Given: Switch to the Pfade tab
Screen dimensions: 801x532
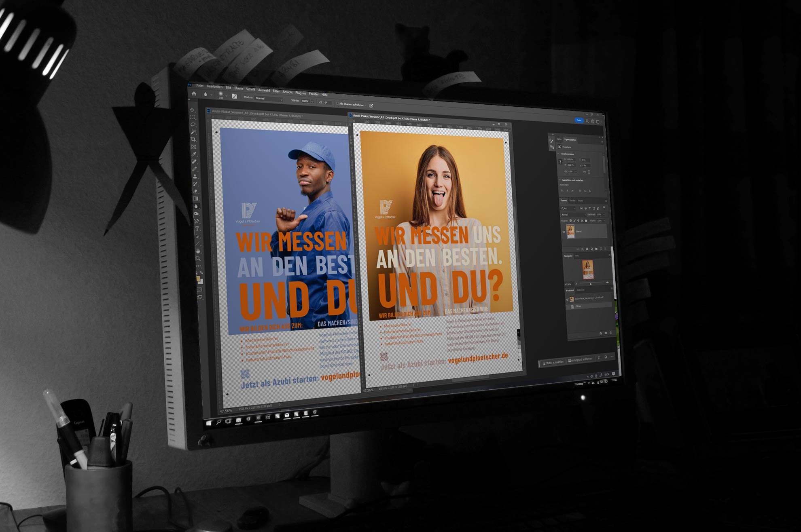Looking at the screenshot, I should tap(581, 201).
